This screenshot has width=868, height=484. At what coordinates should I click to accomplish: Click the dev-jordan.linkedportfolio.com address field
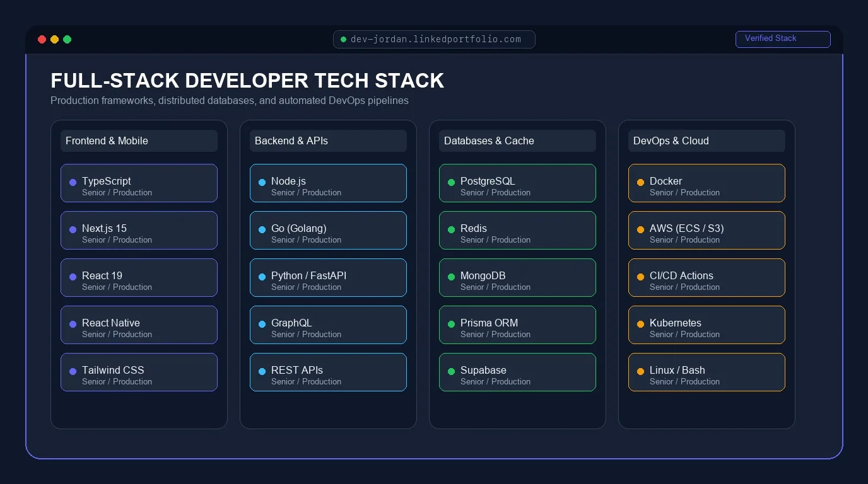[x=434, y=39]
